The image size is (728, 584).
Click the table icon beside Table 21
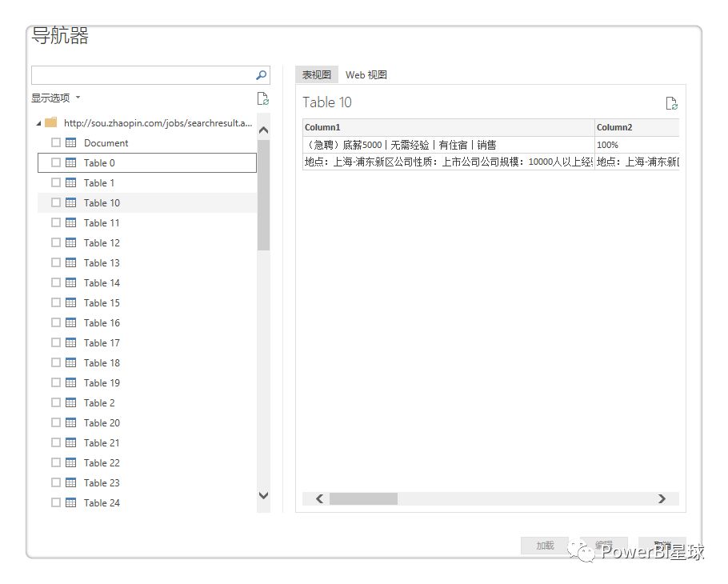point(70,442)
